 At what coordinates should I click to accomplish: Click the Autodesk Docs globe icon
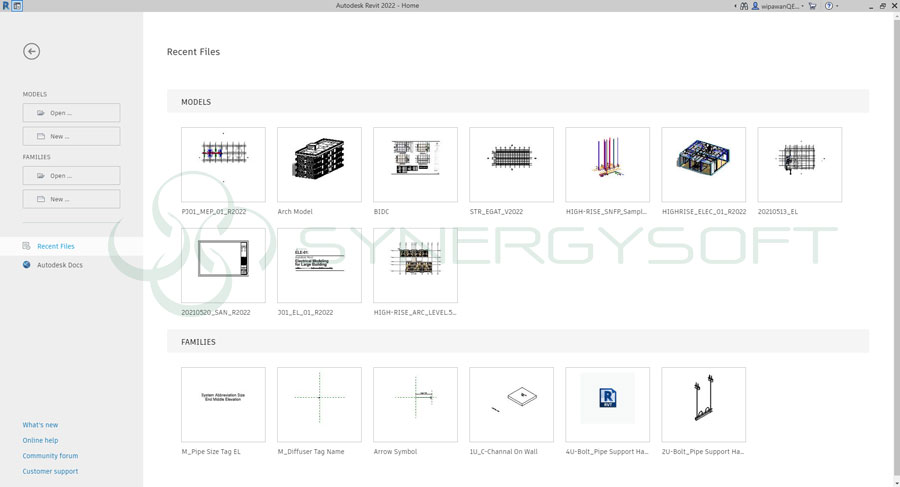click(26, 265)
